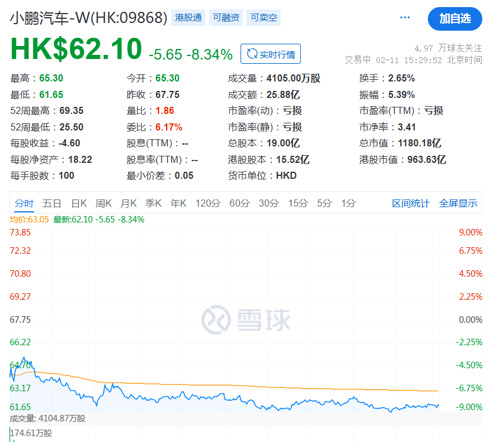The height and width of the screenshot is (442, 500).
Task: Click the 0.00% percent axis label
Action: [x=471, y=320]
